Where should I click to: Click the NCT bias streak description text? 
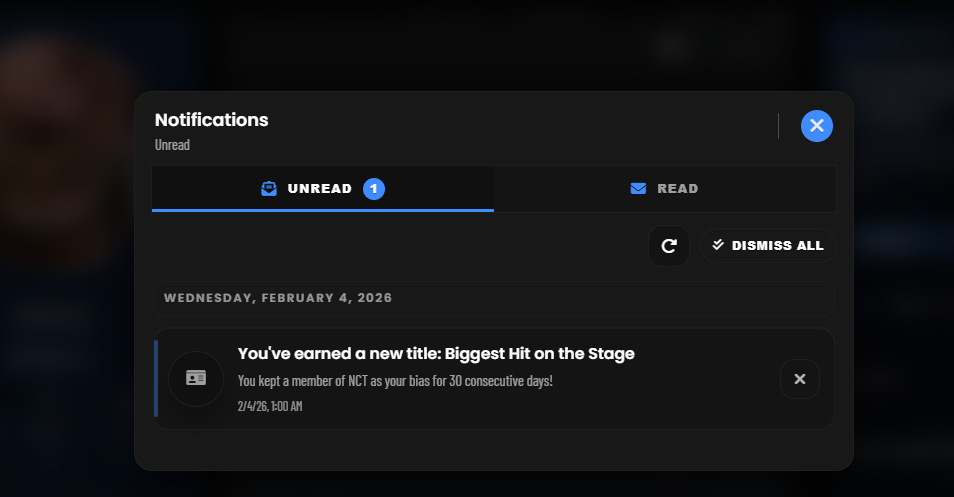(394, 381)
